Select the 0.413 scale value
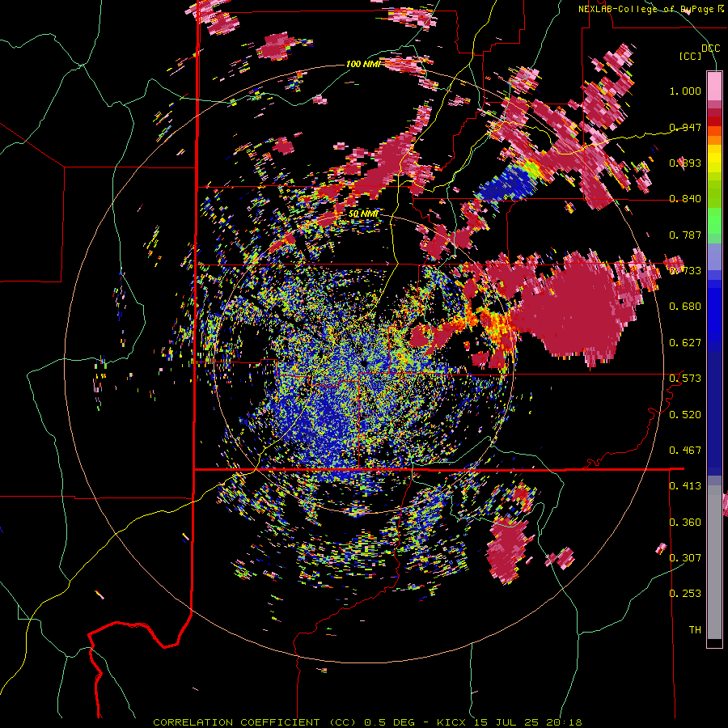This screenshot has height=728, width=728. (x=685, y=486)
